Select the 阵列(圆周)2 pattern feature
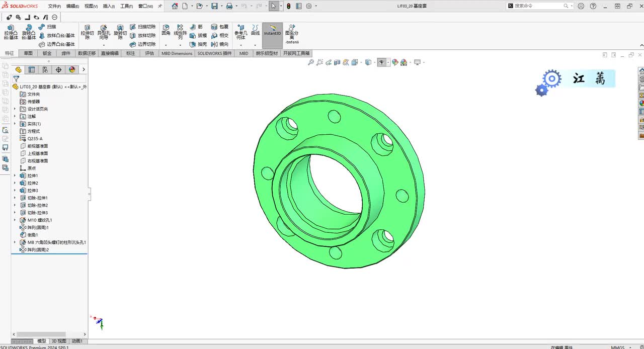 pos(34,250)
